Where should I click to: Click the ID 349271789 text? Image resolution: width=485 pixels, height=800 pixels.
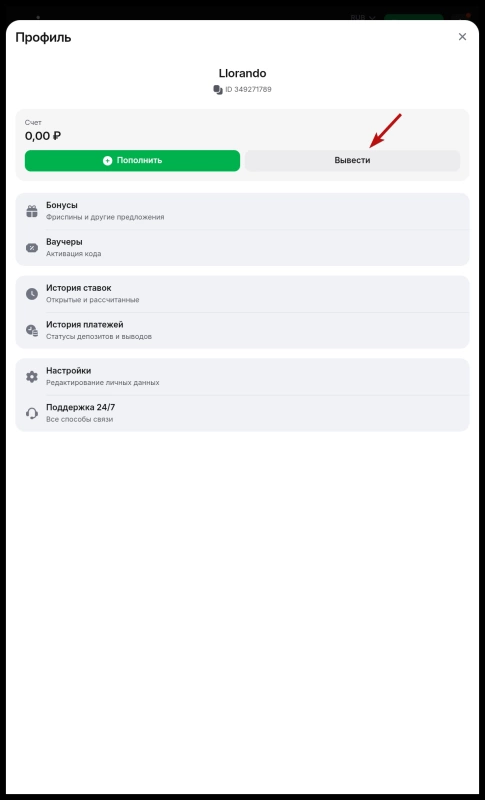click(x=248, y=90)
